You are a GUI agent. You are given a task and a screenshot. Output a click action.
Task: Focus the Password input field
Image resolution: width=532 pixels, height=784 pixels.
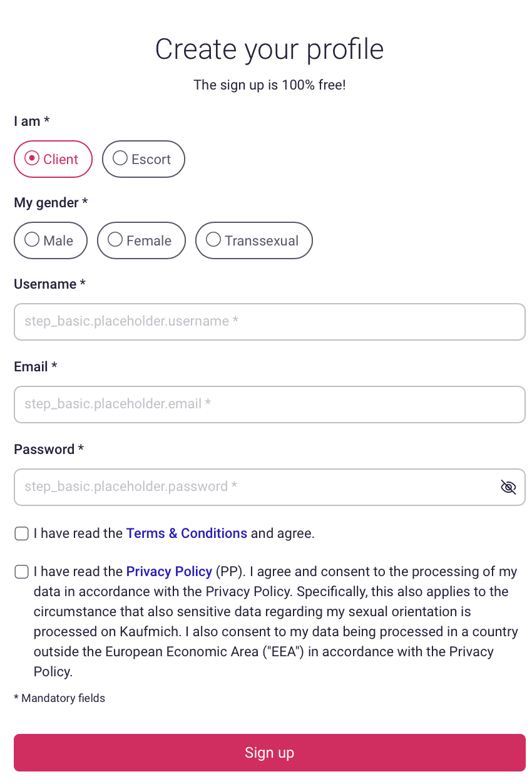pyautogui.click(x=270, y=487)
